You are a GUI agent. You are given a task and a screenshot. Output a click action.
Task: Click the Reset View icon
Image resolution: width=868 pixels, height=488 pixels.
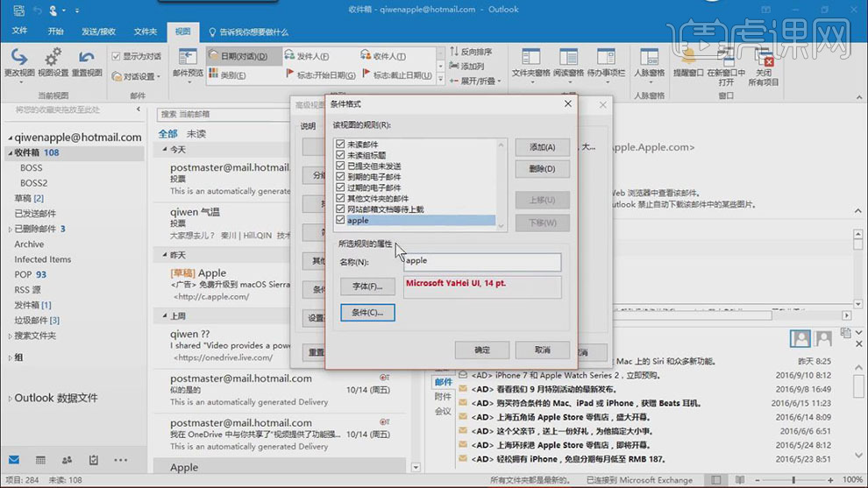[x=86, y=57]
